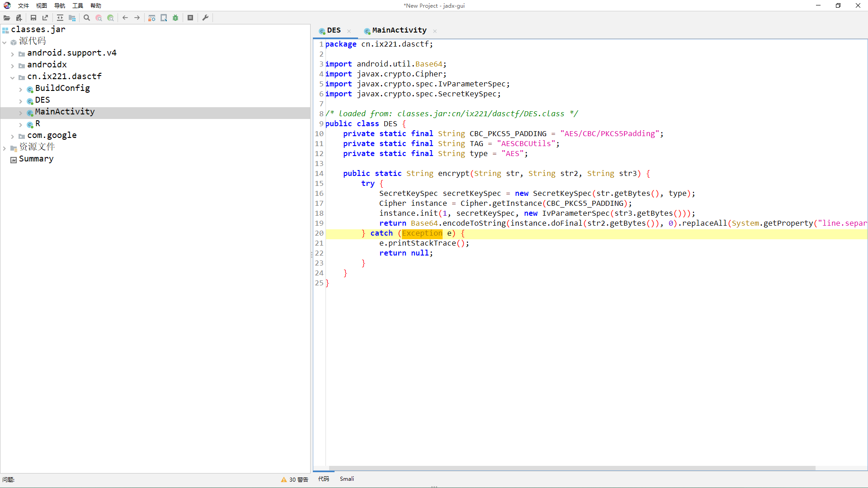Viewport: 868px width, 488px height.
Task: Close the MainActivity tab
Action: pyautogui.click(x=435, y=31)
